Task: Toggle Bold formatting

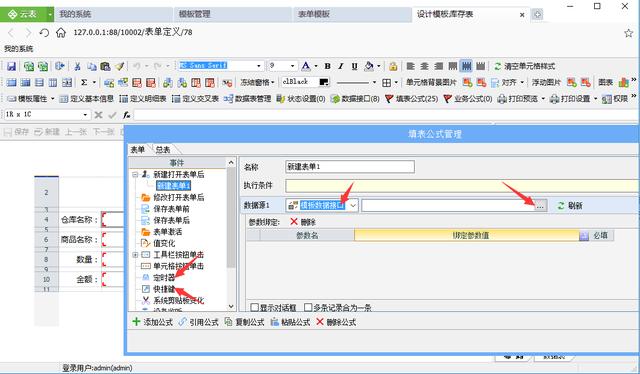Action: (x=327, y=66)
